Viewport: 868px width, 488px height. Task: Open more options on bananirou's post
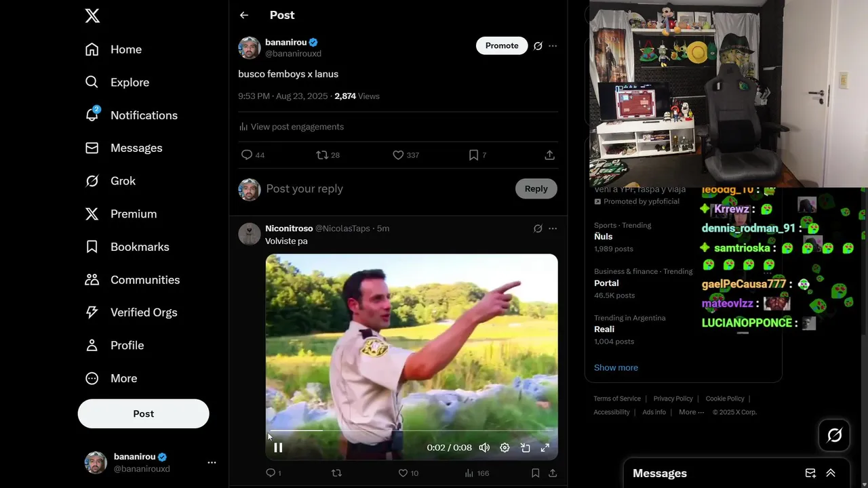pos(553,46)
